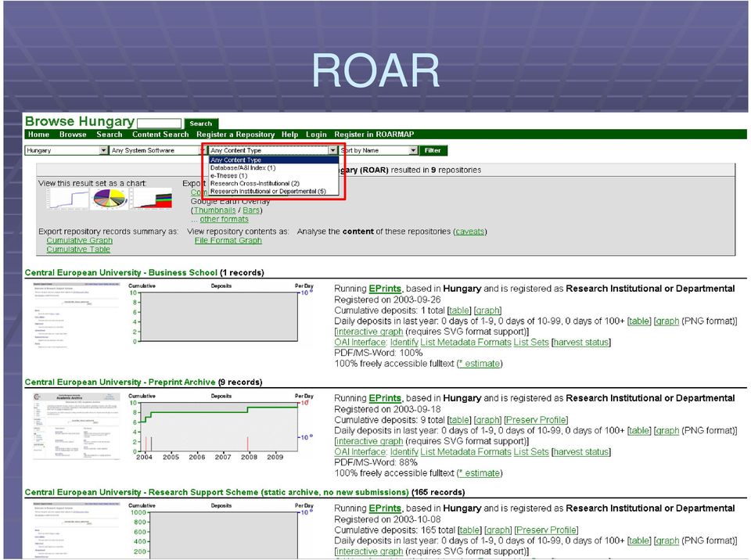Open EPrints link in Business School entry
The height and width of the screenshot is (560, 751).
click(x=385, y=289)
